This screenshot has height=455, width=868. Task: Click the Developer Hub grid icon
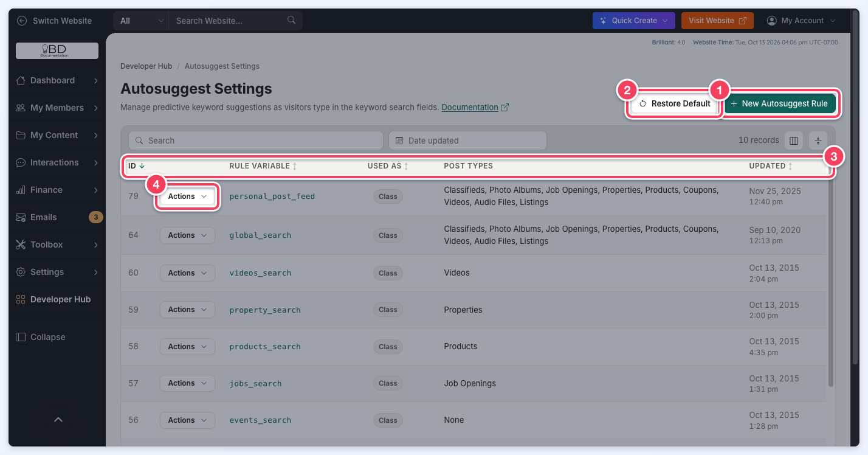21,299
